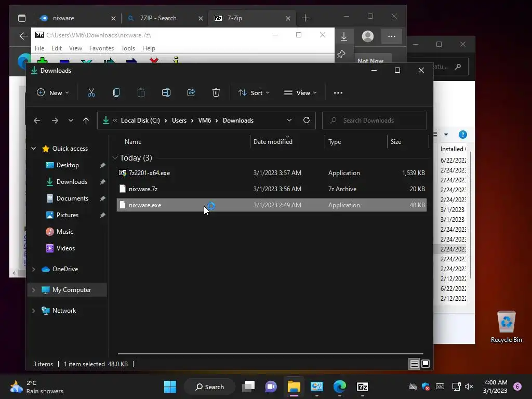Select nixware.7z archive file
The image size is (532, 399).
click(271, 189)
